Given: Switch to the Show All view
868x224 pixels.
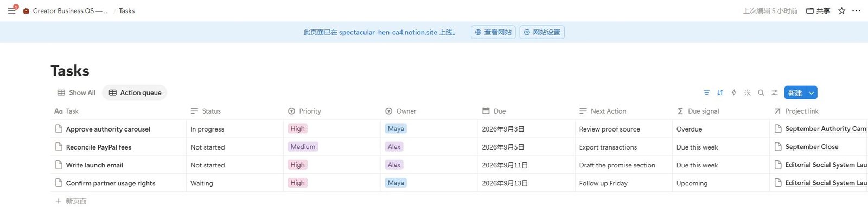Looking at the screenshot, I should [x=76, y=93].
